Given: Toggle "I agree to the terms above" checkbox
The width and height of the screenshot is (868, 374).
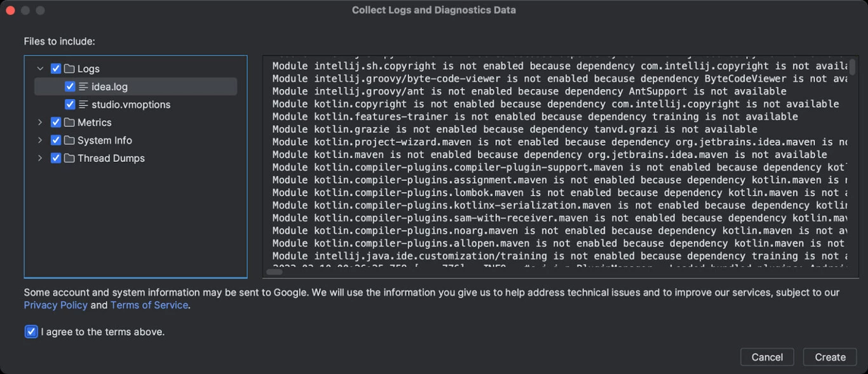Looking at the screenshot, I should click(31, 331).
